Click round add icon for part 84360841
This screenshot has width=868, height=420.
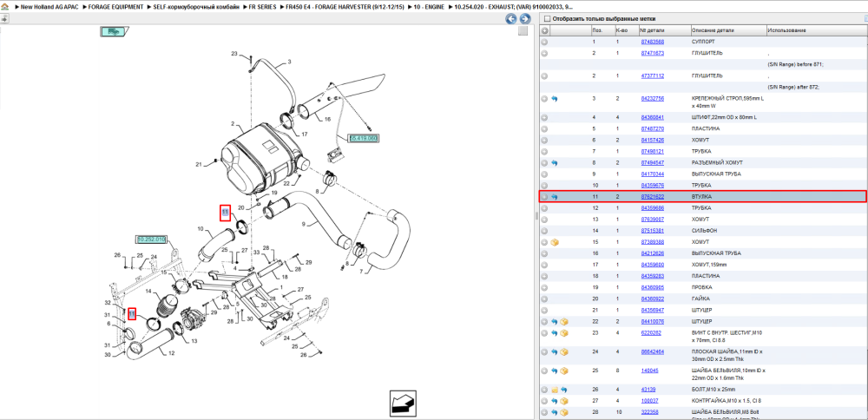(x=545, y=117)
